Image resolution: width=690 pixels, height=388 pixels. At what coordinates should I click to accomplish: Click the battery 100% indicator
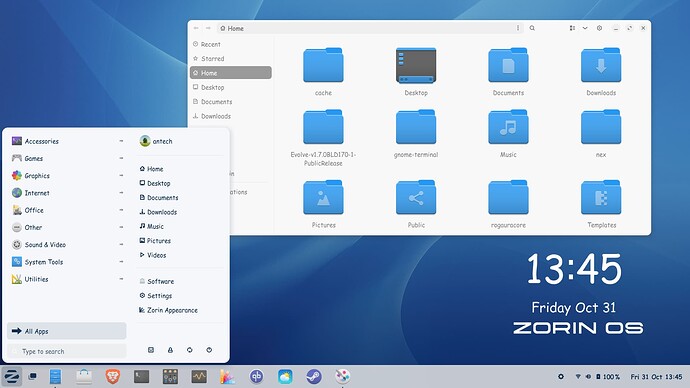pyautogui.click(x=608, y=377)
